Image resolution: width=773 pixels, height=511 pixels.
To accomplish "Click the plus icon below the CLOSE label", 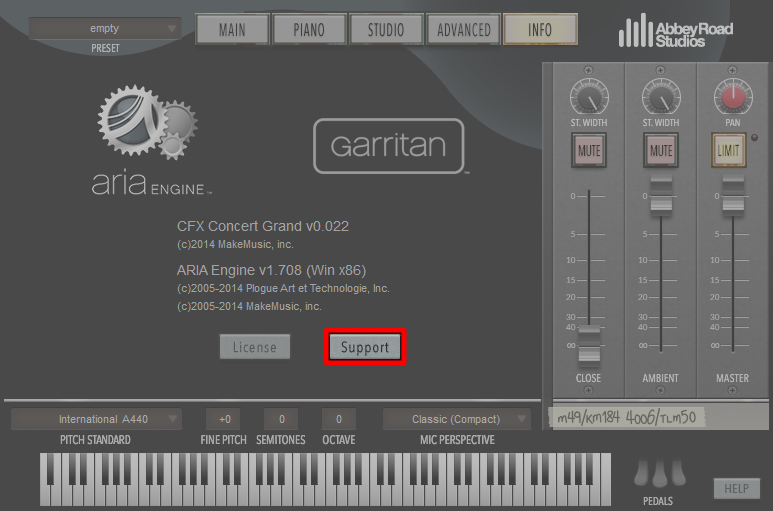I will [588, 390].
